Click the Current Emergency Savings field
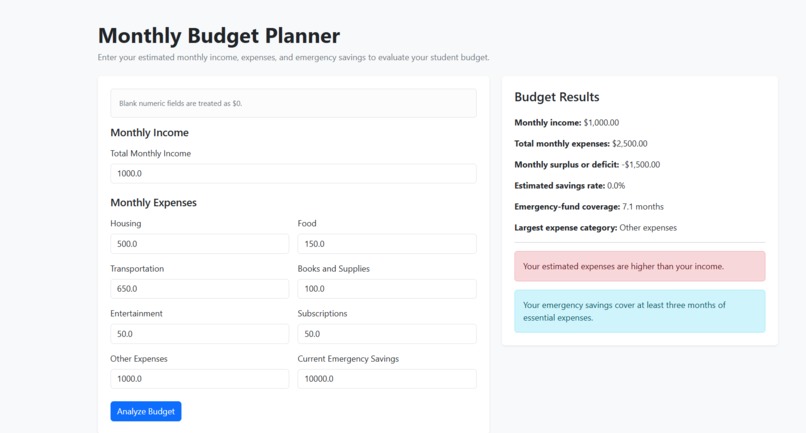This screenshot has height=433, width=806. tap(387, 379)
